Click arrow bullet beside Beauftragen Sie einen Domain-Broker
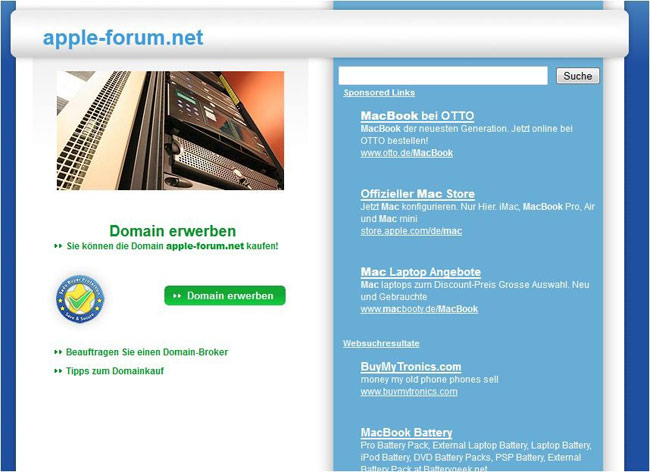 (x=58, y=352)
